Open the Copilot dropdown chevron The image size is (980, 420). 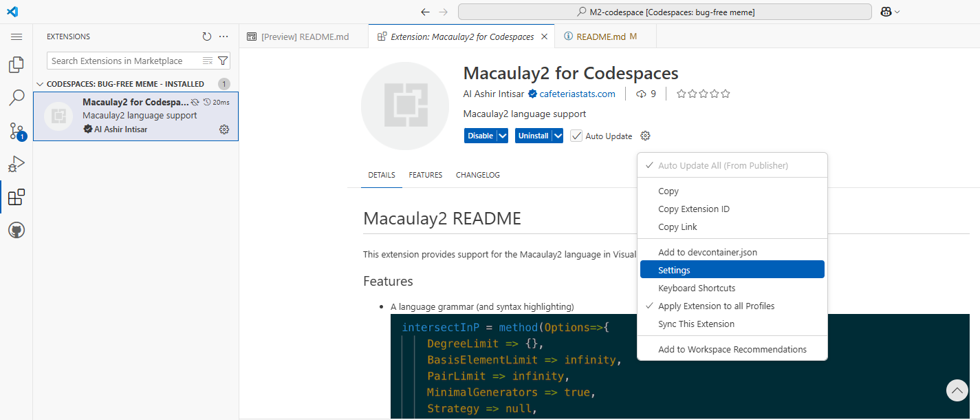pos(897,12)
